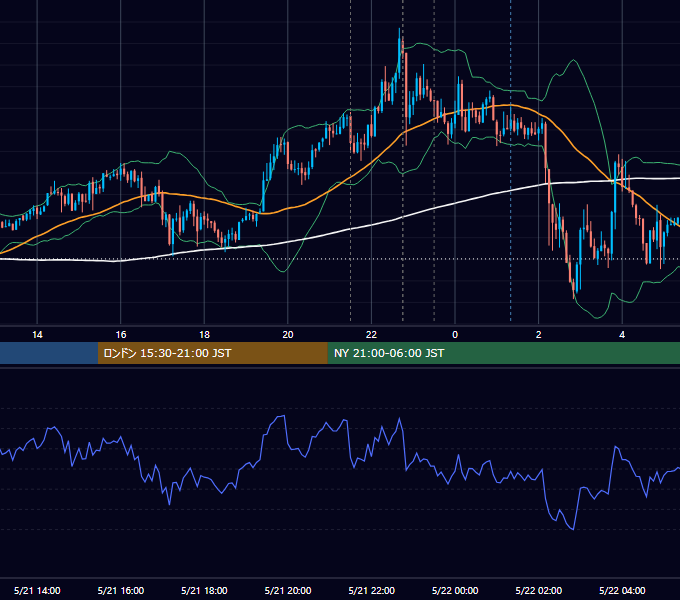This screenshot has height=600, width=680.
Task: Click the ロンドン 15:30-21:00 JST session band
Action: click(212, 353)
